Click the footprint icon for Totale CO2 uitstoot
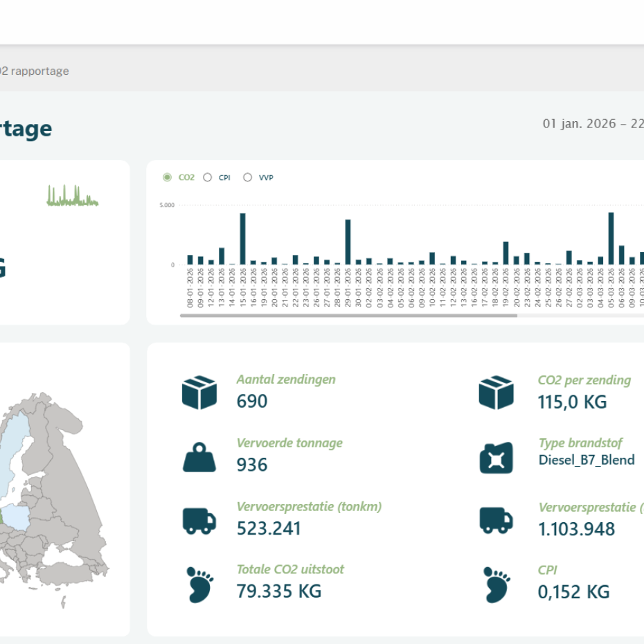644x644 pixels. coord(199,585)
